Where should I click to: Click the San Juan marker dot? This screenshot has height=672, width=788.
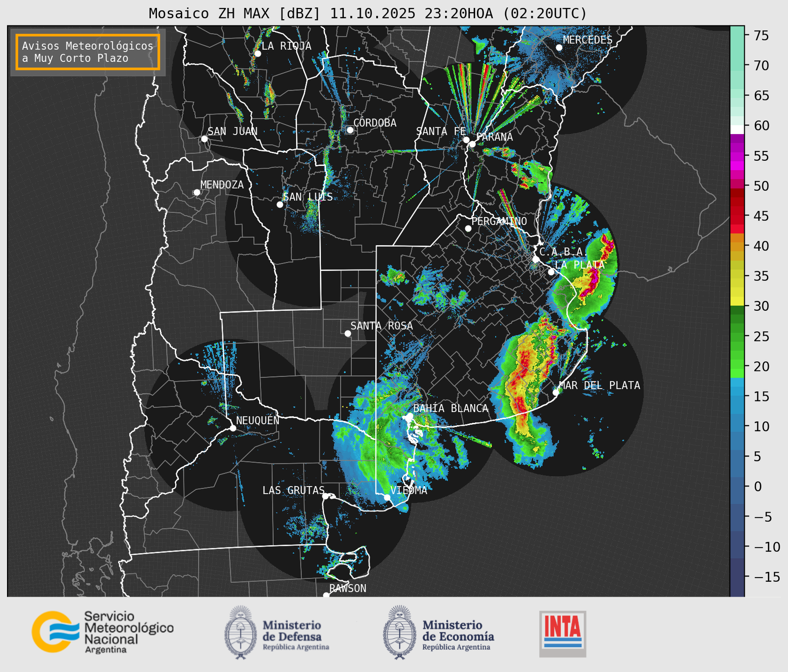[x=204, y=139]
